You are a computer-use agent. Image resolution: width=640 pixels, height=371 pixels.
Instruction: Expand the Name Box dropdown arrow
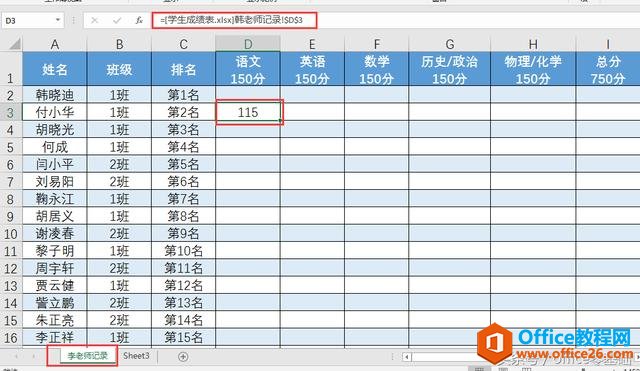(x=58, y=20)
